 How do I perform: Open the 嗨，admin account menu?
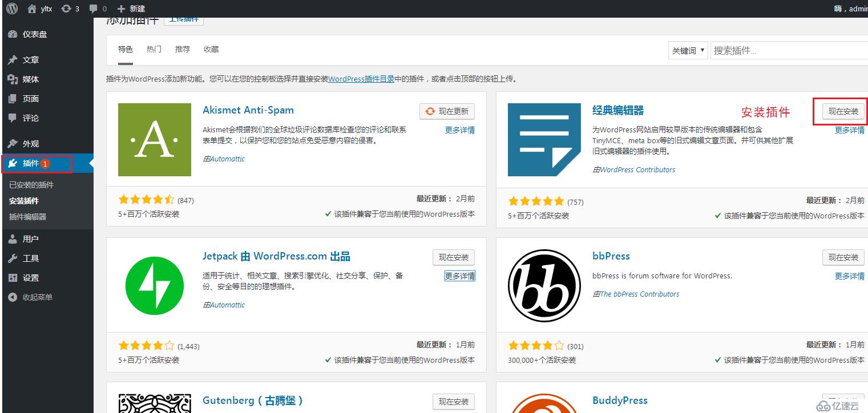851,9
